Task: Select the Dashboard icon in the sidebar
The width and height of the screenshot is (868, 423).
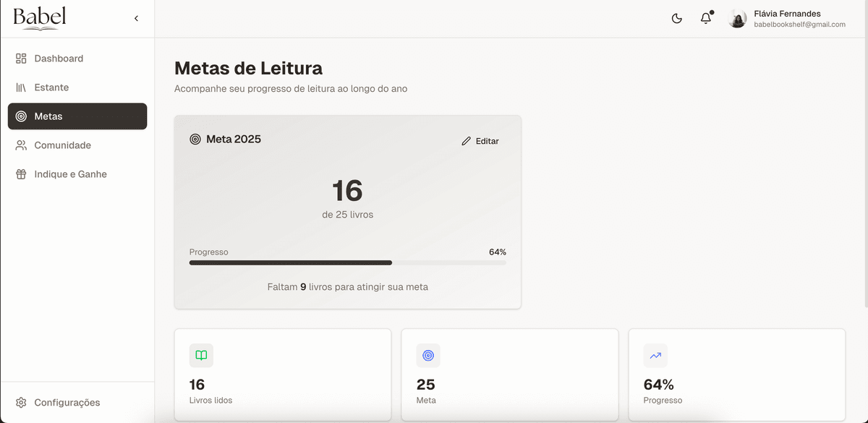Action: pos(21,59)
